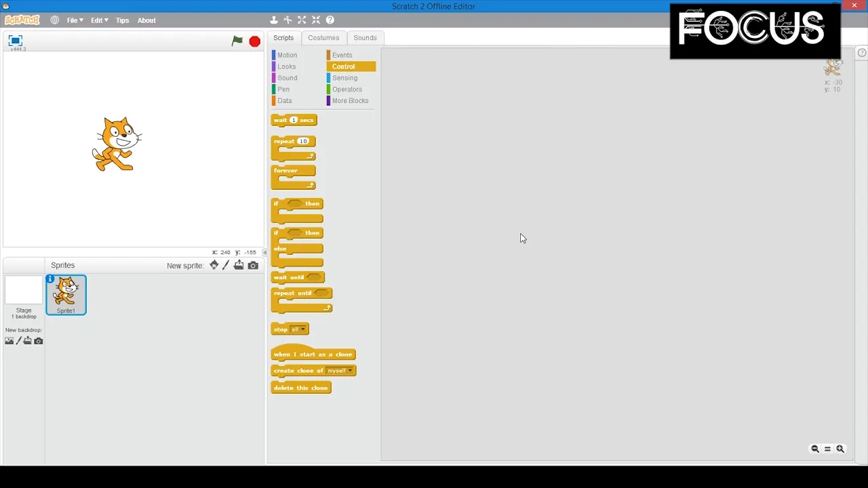This screenshot has width=868, height=488.
Task: Paint new sprite brush icon
Action: 226,265
